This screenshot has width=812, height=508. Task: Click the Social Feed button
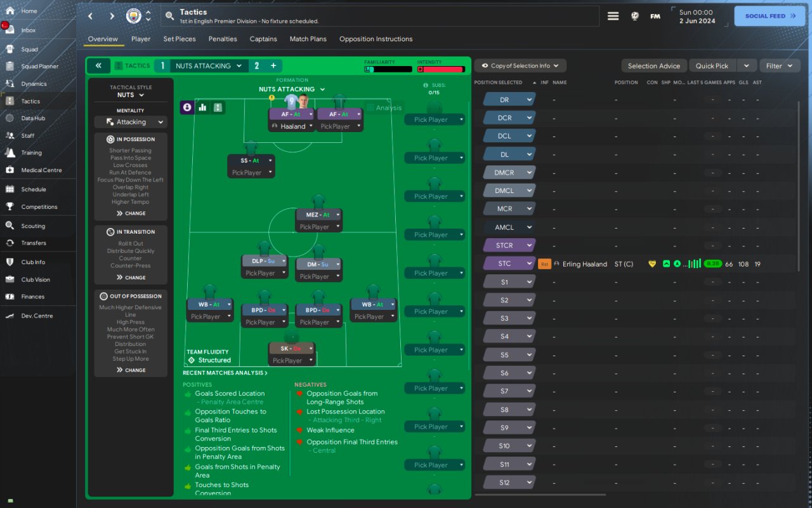coord(769,16)
